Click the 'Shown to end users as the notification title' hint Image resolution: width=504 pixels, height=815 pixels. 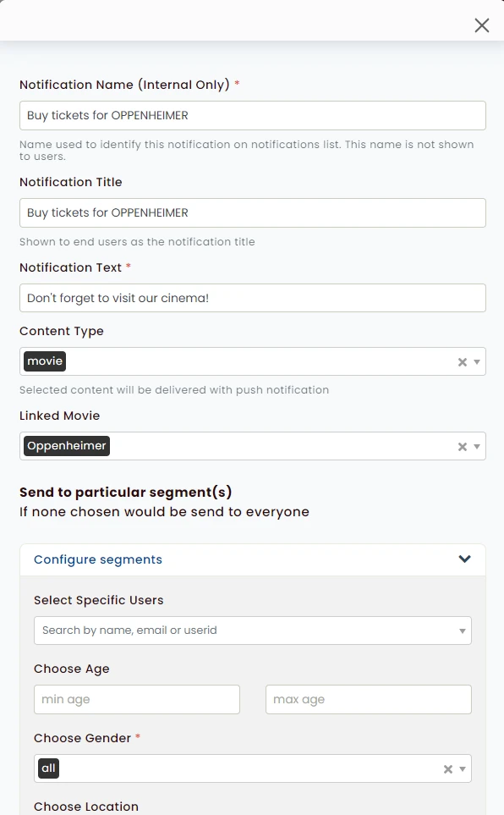(x=137, y=242)
